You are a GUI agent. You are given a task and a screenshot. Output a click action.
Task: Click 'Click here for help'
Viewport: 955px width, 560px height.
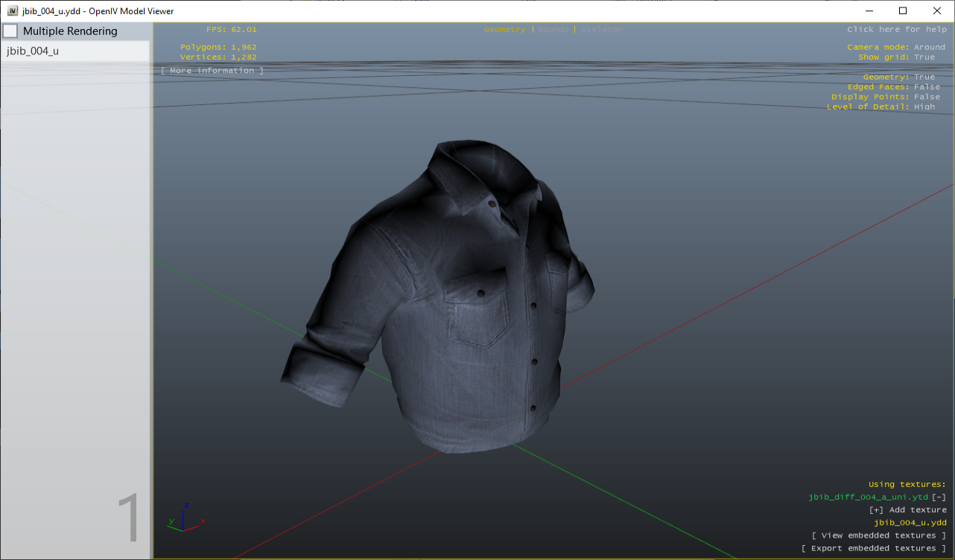[x=896, y=29]
